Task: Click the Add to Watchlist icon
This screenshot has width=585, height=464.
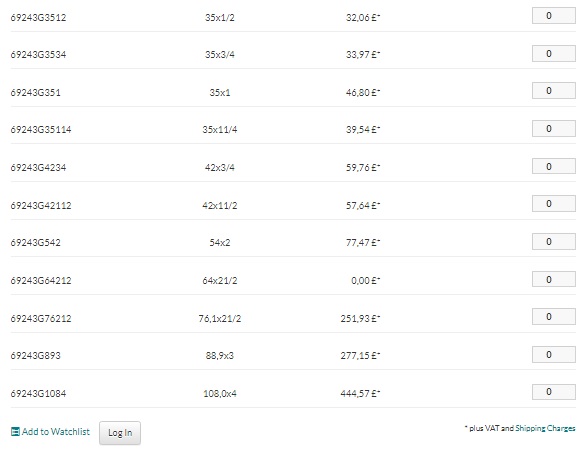Action: click(15, 432)
